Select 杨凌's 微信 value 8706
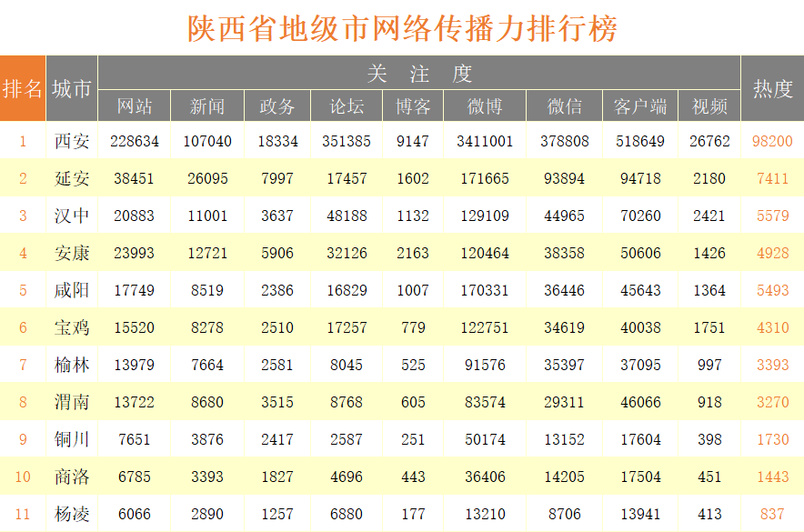Image resolution: width=804 pixels, height=532 pixels. click(564, 514)
